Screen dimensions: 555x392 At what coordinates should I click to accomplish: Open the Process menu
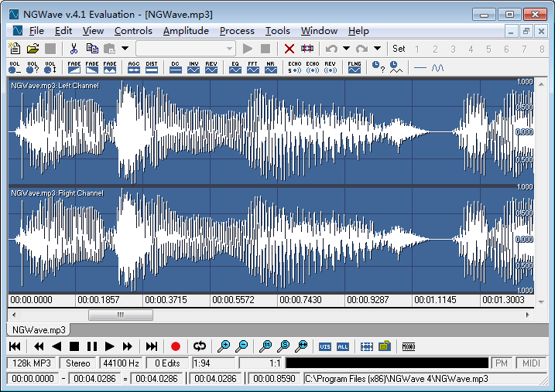point(237,31)
